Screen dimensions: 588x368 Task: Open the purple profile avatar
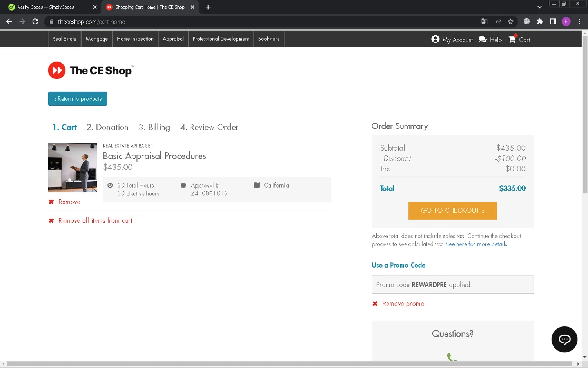(566, 22)
